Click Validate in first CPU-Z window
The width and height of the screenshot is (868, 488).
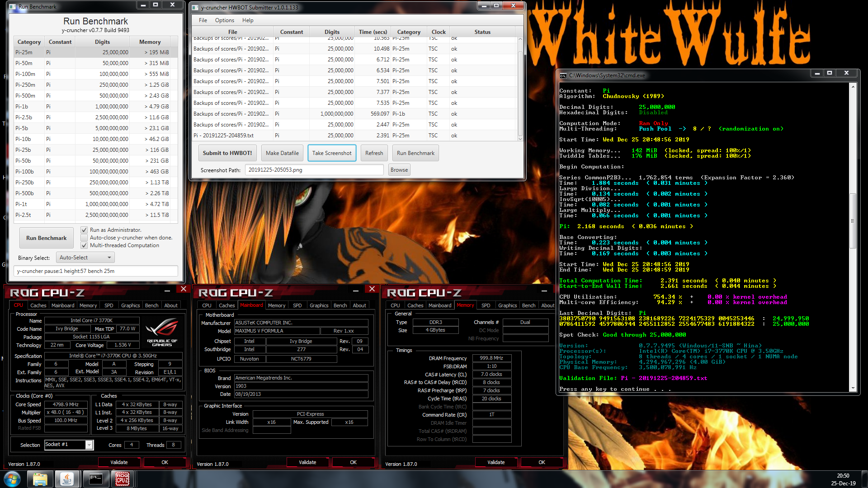[119, 462]
